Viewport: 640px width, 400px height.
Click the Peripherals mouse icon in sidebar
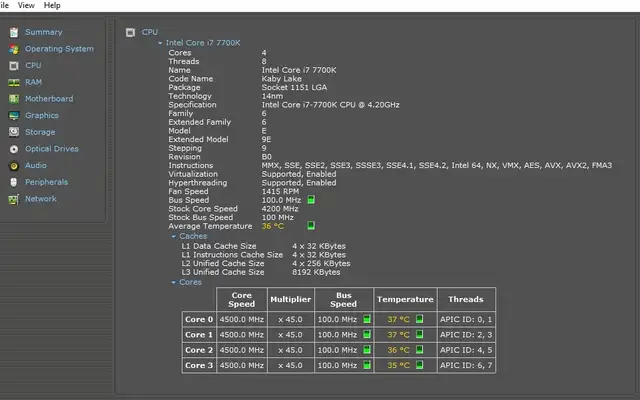coord(14,182)
